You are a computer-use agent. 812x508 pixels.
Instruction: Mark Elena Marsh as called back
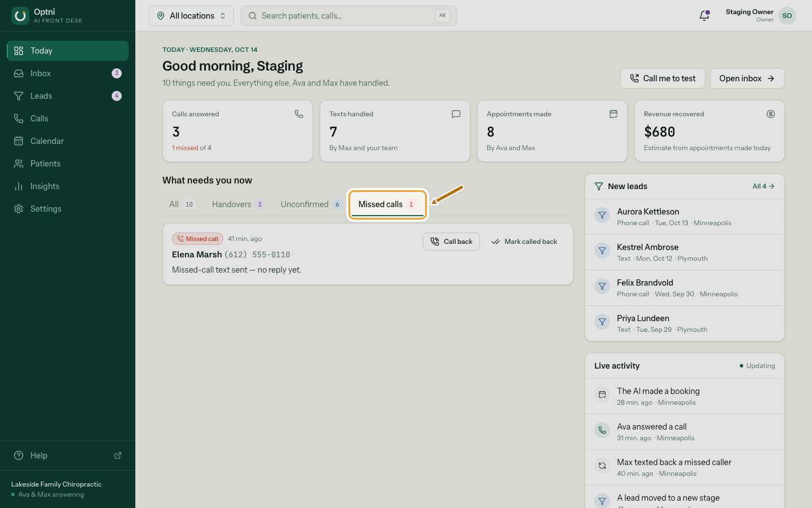[x=524, y=242]
